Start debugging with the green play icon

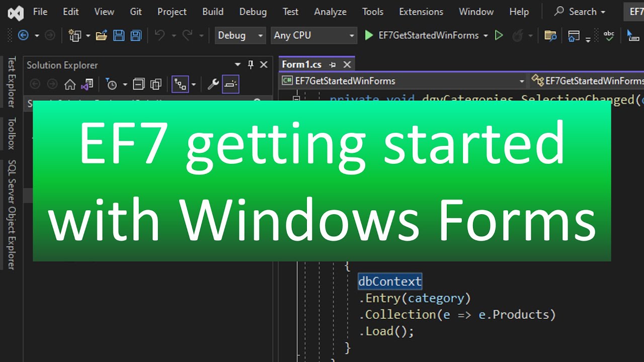point(369,35)
